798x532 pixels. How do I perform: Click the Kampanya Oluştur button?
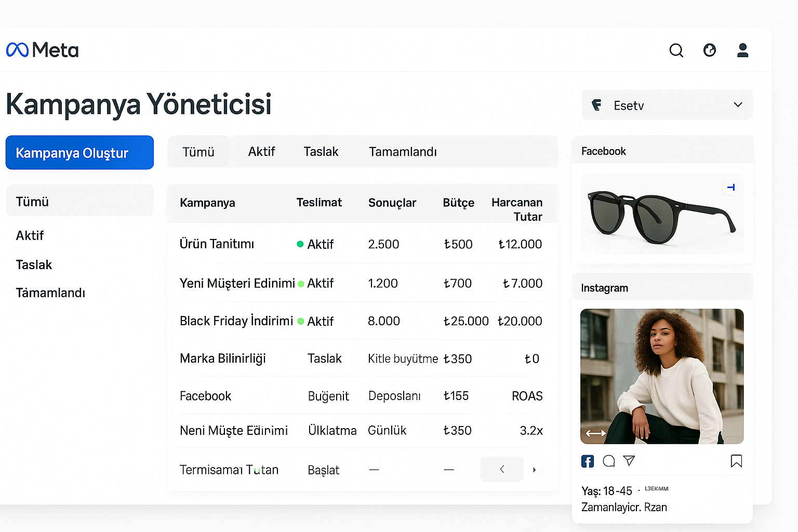tap(79, 153)
